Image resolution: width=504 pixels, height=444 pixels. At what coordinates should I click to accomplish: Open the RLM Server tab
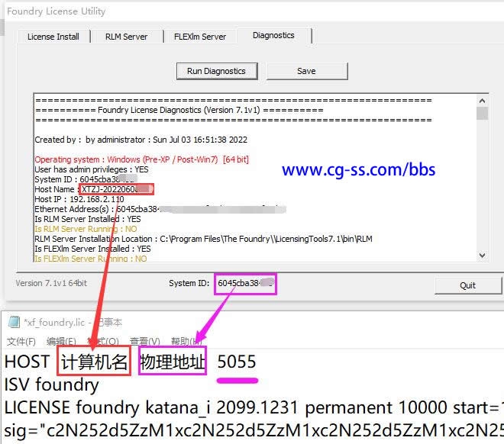pyautogui.click(x=126, y=37)
